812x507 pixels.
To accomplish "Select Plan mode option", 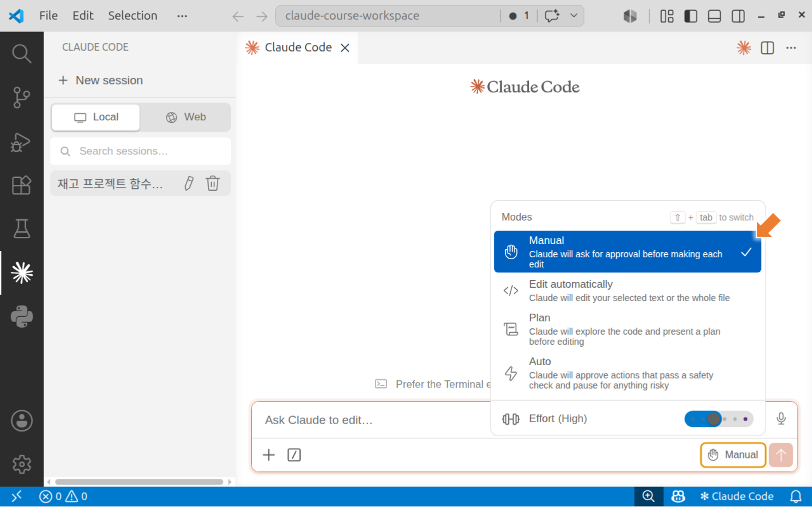I will 627,329.
